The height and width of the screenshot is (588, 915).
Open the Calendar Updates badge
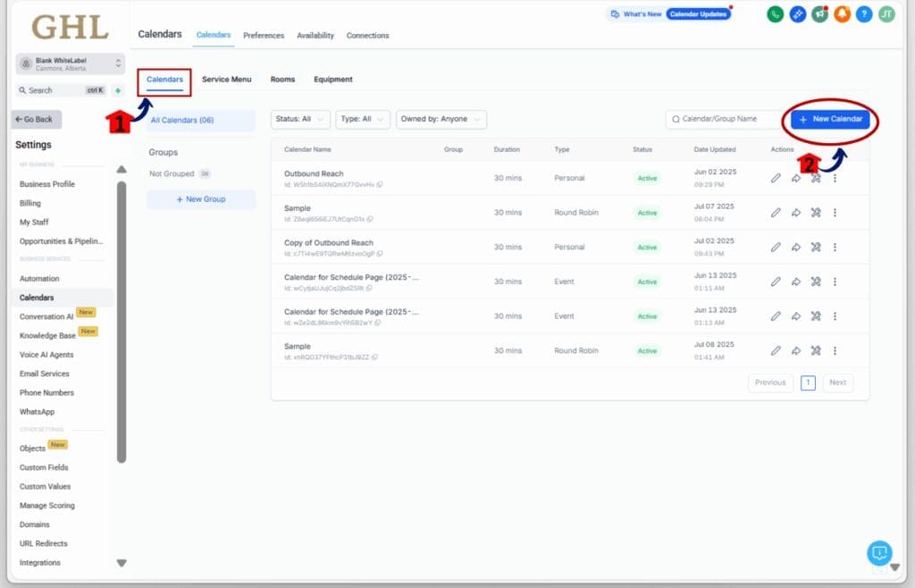point(698,14)
